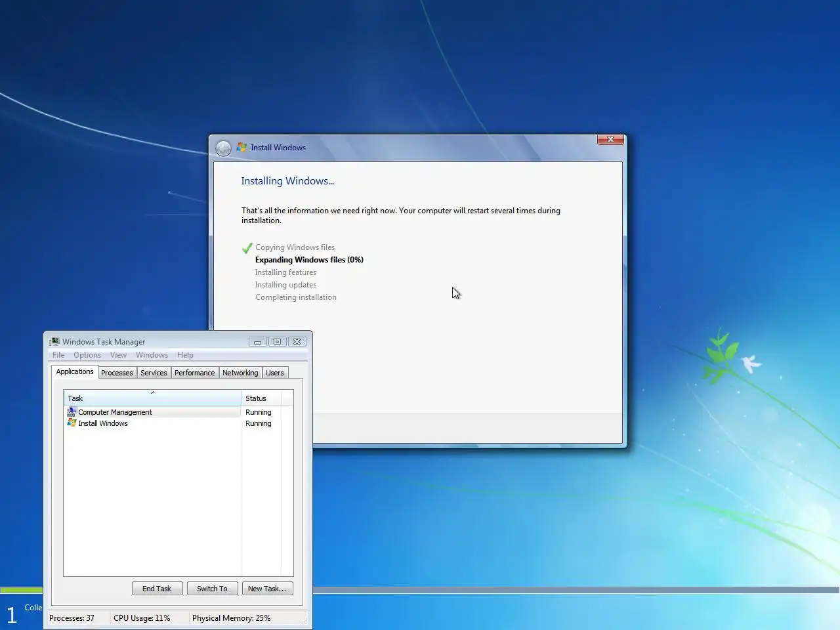Image resolution: width=840 pixels, height=630 pixels.
Task: Open the Options menu in Task Manager
Action: tap(87, 355)
